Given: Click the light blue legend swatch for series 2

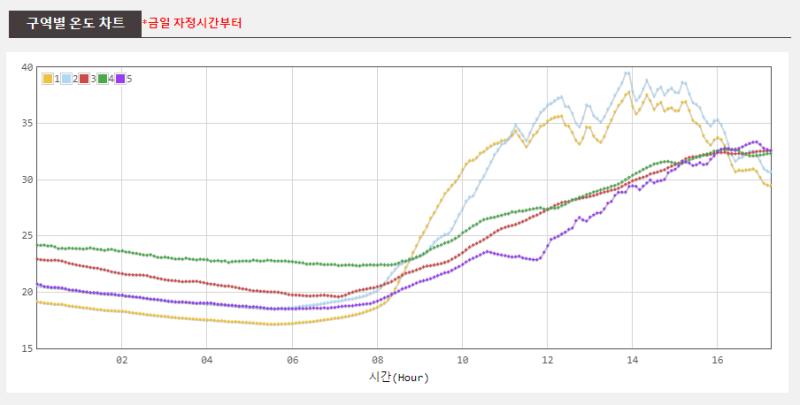Looking at the screenshot, I should [66, 79].
